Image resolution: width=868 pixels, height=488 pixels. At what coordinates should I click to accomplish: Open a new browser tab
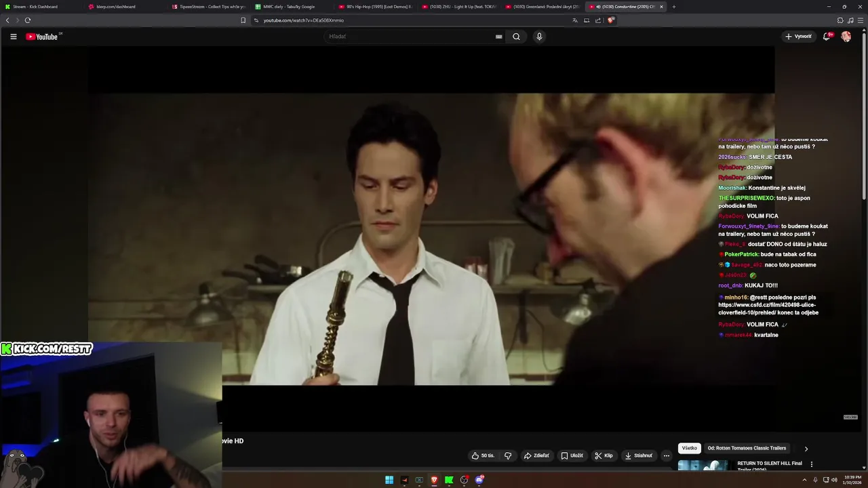point(673,7)
